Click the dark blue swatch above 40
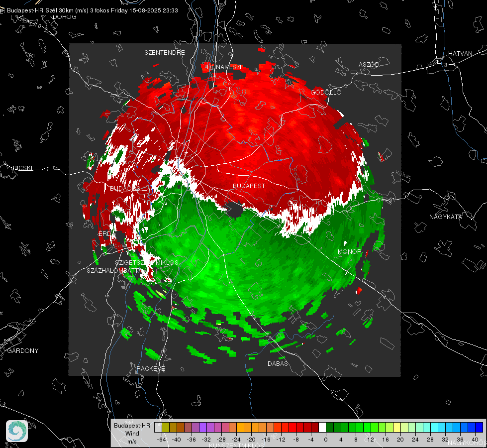 [x=479, y=428]
